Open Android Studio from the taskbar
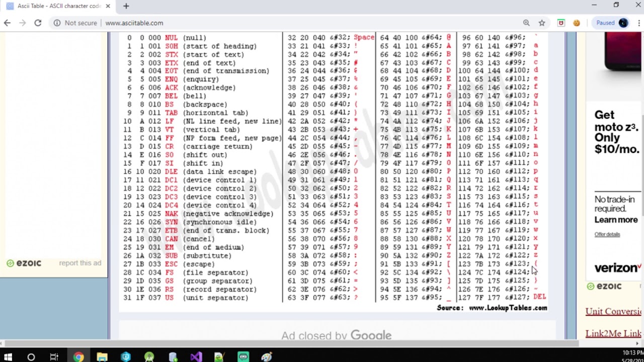The height and width of the screenshot is (362, 644). click(x=149, y=357)
